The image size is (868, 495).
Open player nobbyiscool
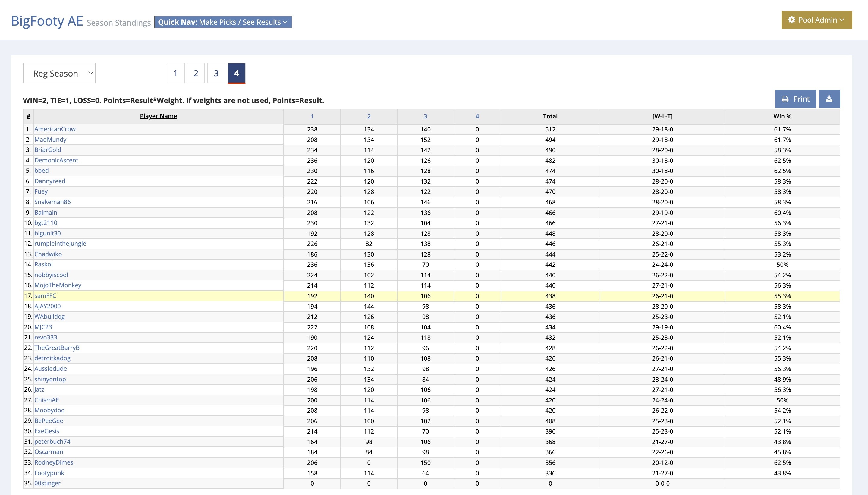tap(51, 275)
